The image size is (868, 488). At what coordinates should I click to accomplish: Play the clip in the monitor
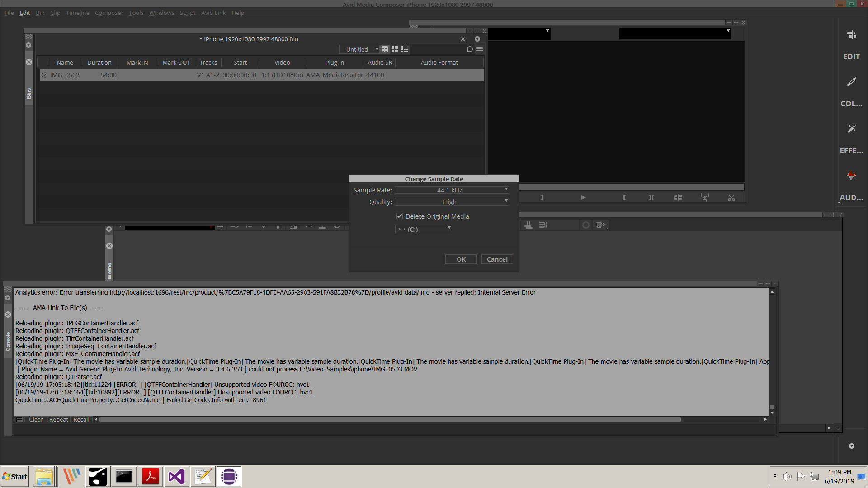583,197
